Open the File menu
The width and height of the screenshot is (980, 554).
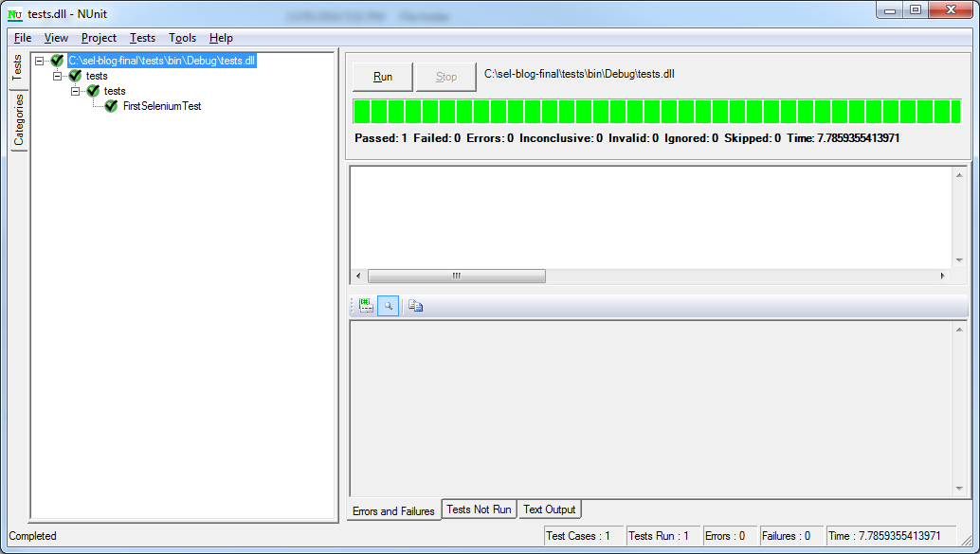click(23, 38)
